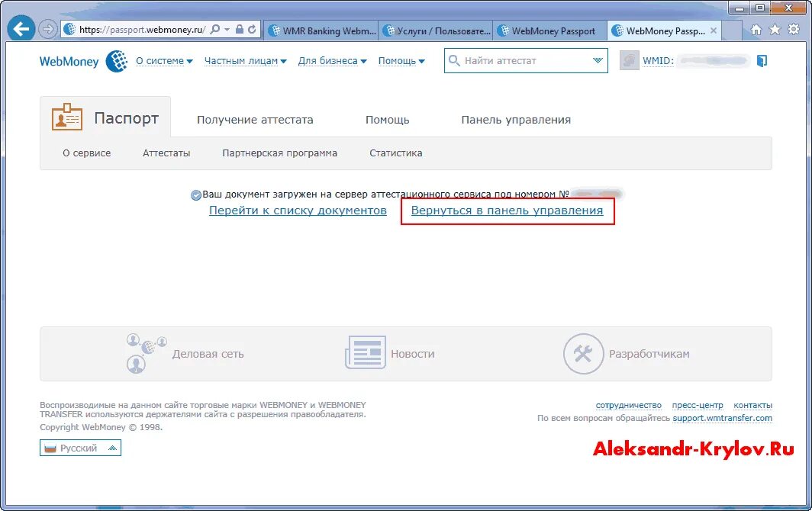The height and width of the screenshot is (511, 812).
Task: Click the search magnifier in address bar
Action: [x=215, y=30]
